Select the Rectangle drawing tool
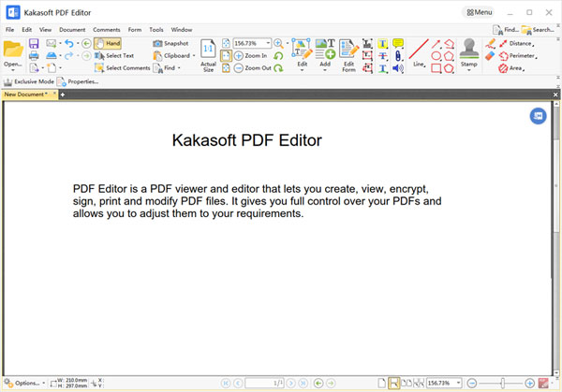 click(x=436, y=68)
